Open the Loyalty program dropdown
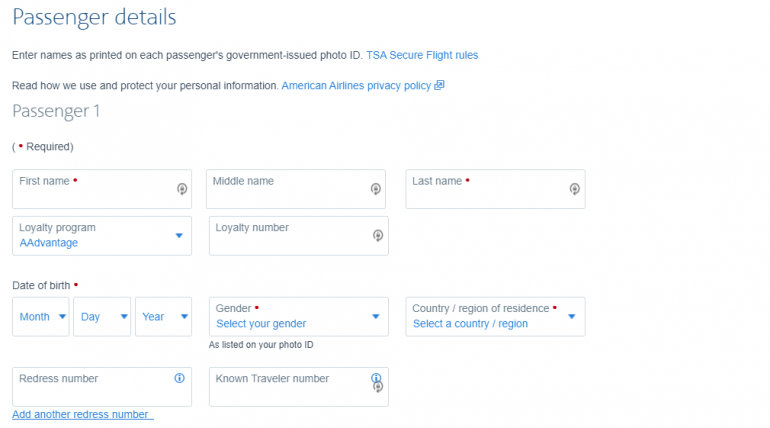This screenshot has width=770, height=428. tap(102, 235)
